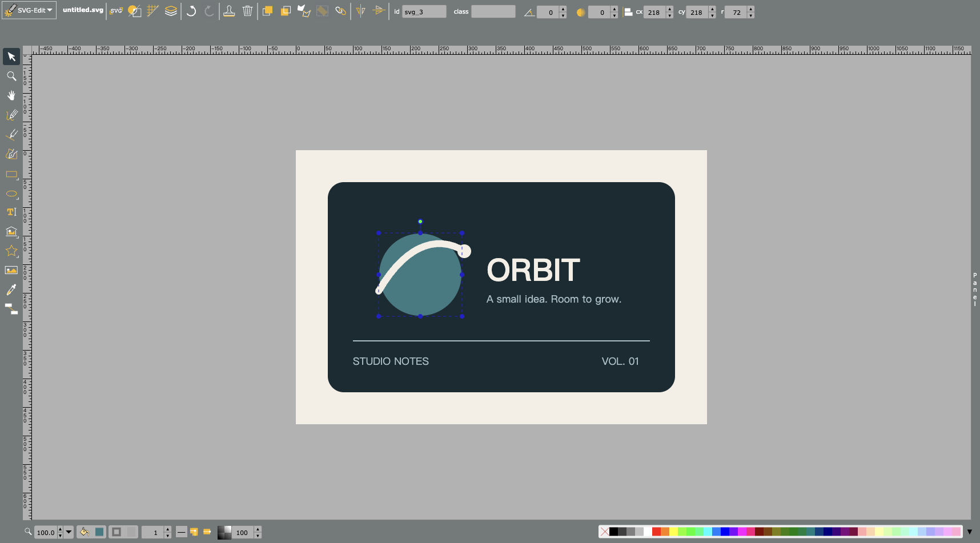The image size is (980, 543).
Task: Pick the Pan hand tool
Action: click(x=11, y=95)
